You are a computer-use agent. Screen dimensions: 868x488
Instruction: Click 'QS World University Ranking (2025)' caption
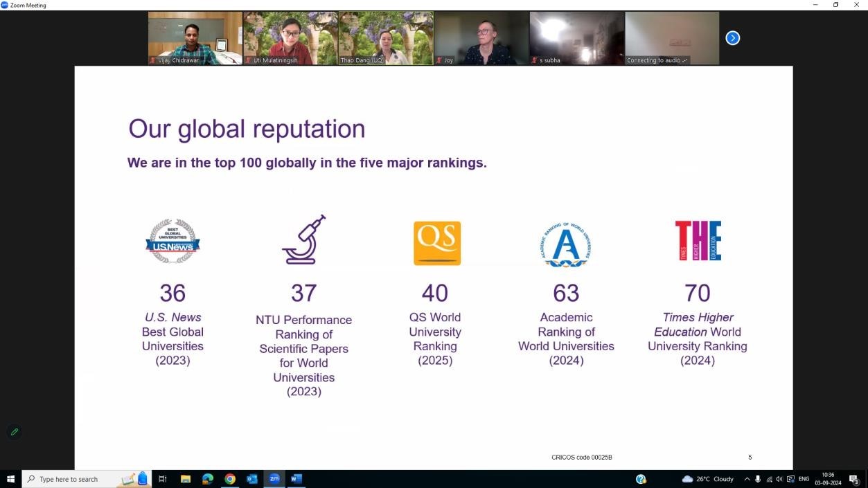(435, 338)
